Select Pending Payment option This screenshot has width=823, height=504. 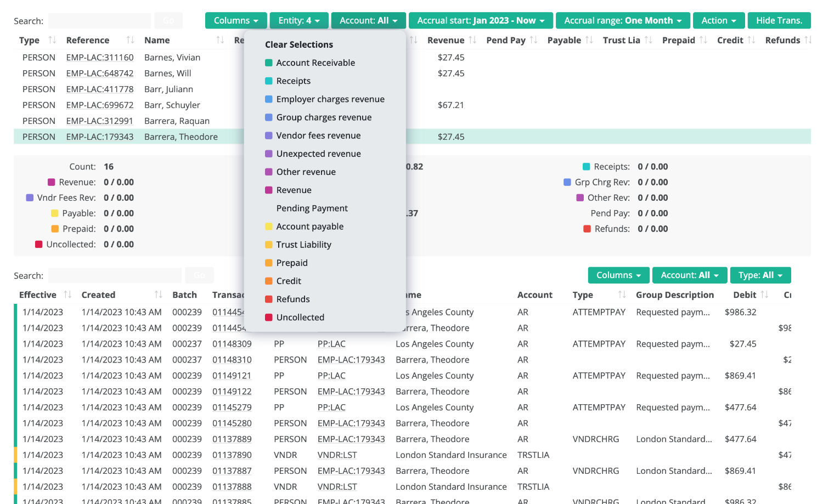(x=312, y=208)
